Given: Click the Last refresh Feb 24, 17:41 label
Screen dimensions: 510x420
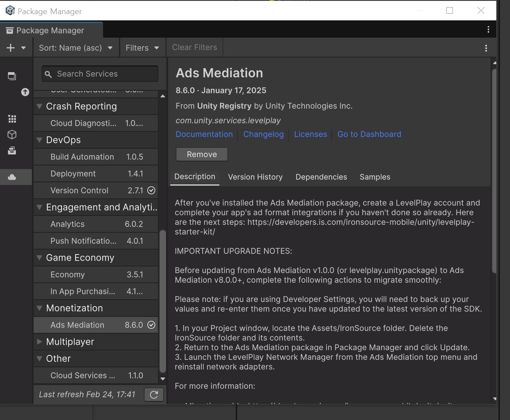Looking at the screenshot, I should coord(87,395).
